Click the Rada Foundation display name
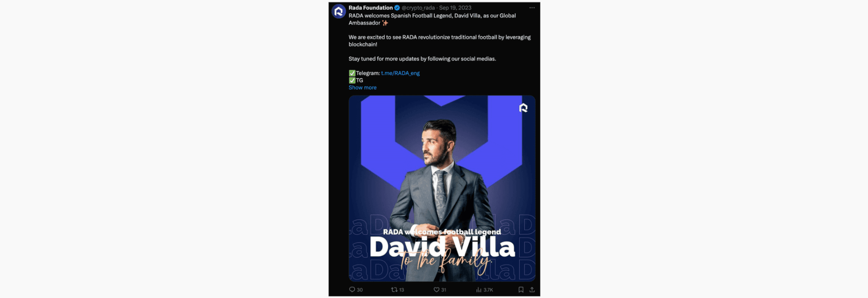The image size is (868, 298). [370, 8]
